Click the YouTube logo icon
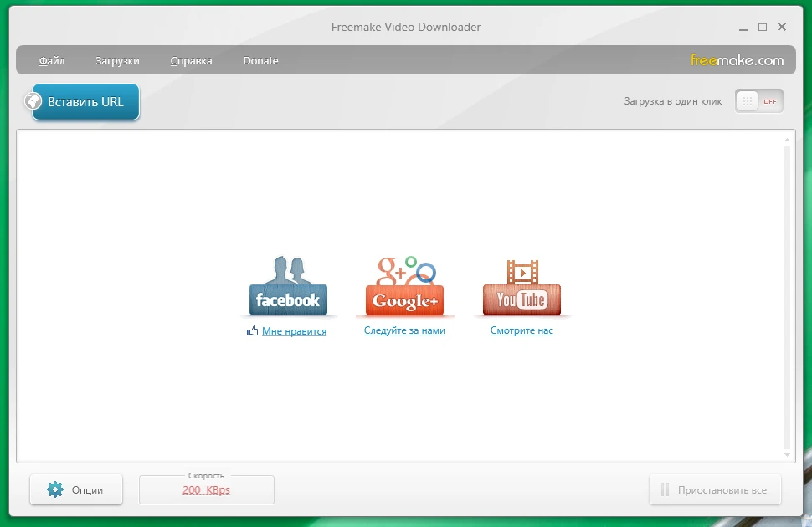The image size is (812, 527). [522, 287]
